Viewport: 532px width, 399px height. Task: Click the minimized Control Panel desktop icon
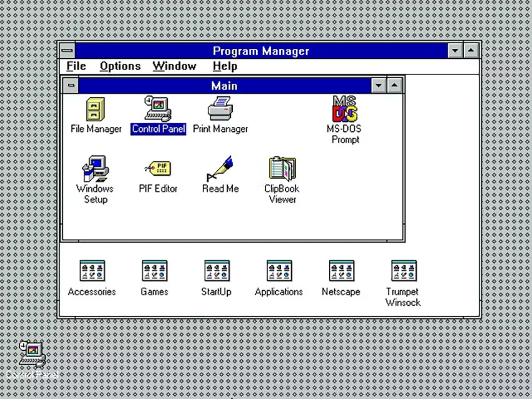pos(32,354)
